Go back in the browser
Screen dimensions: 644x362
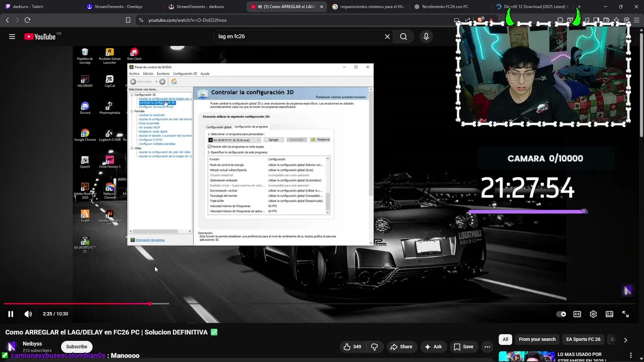(x=7, y=20)
